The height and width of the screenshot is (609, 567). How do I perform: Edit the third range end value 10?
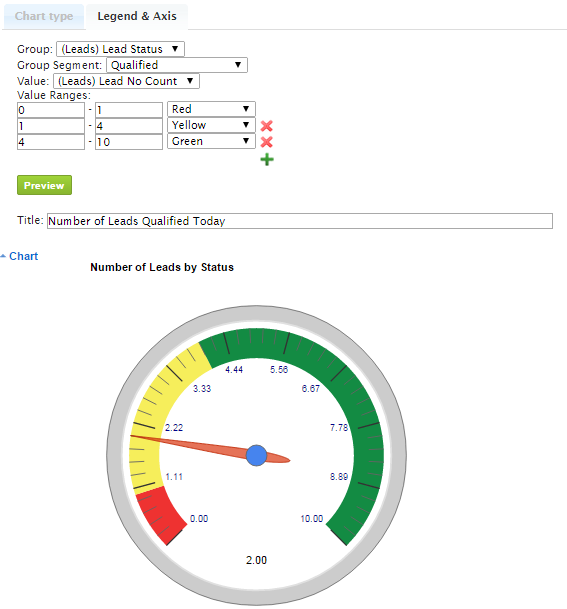coord(129,142)
